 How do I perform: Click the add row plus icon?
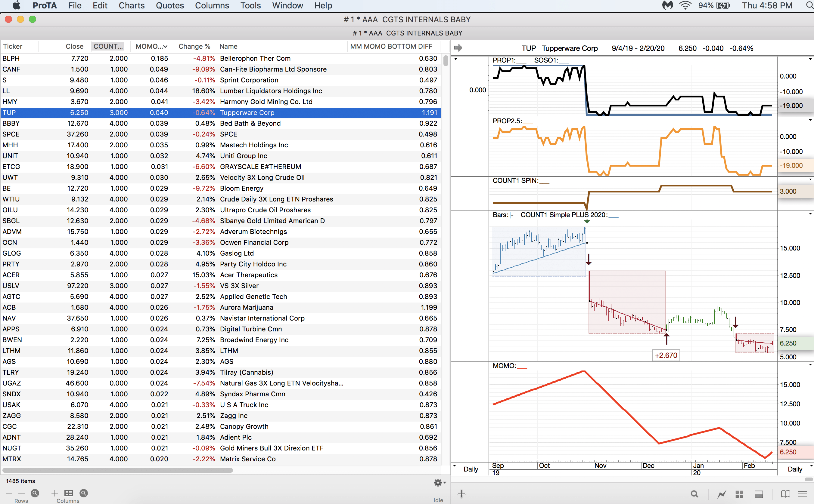(9, 493)
